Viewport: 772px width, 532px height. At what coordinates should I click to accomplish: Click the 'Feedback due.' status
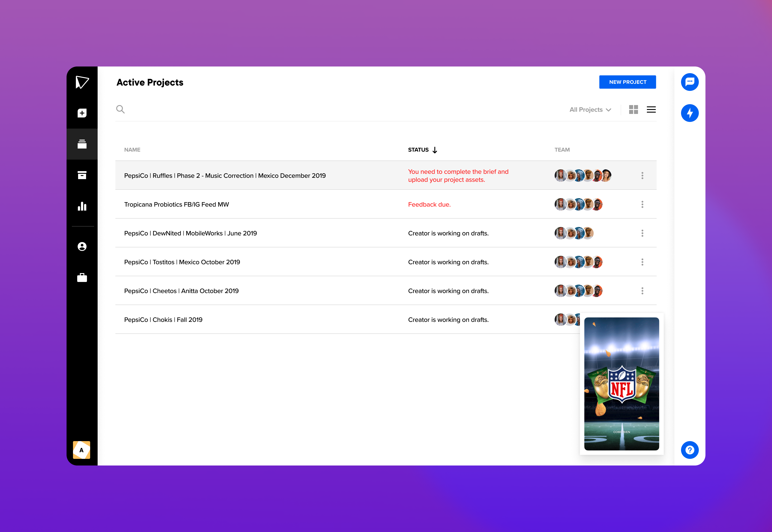click(x=429, y=204)
